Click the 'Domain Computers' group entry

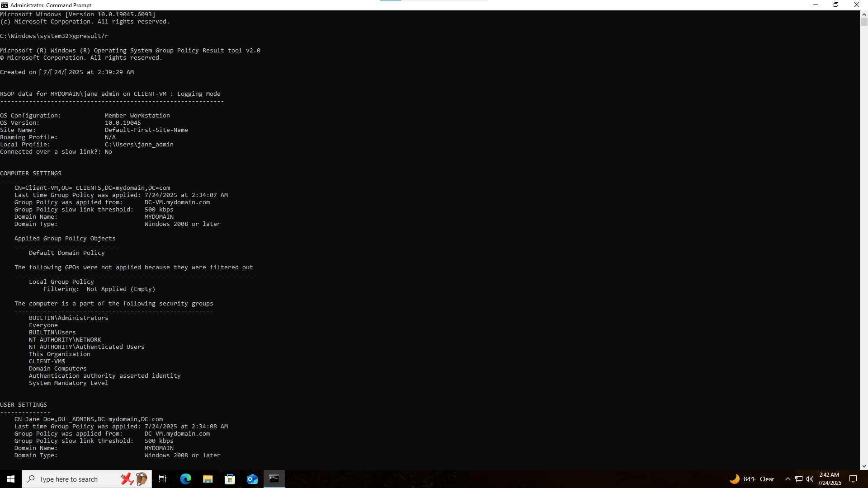(x=58, y=368)
